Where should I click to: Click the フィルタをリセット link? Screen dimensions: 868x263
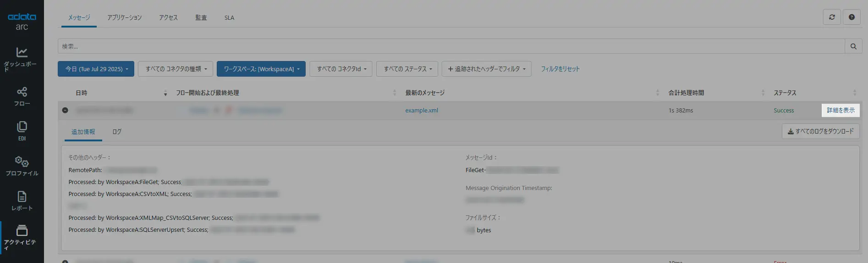(x=560, y=69)
